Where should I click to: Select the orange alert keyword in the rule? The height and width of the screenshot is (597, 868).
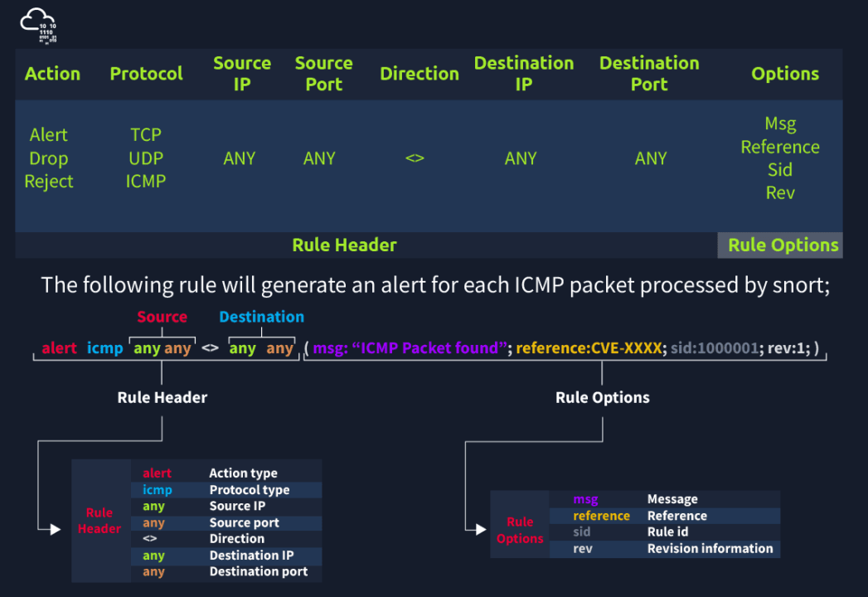coord(59,348)
